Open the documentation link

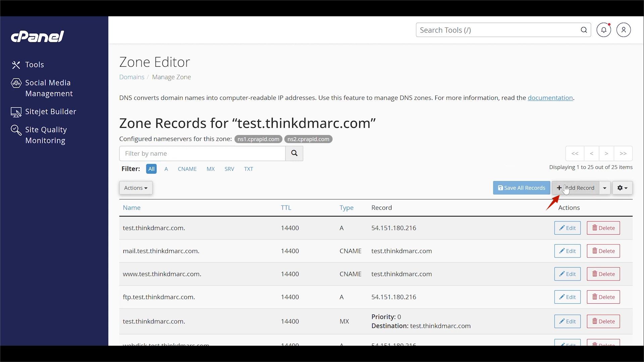[550, 98]
